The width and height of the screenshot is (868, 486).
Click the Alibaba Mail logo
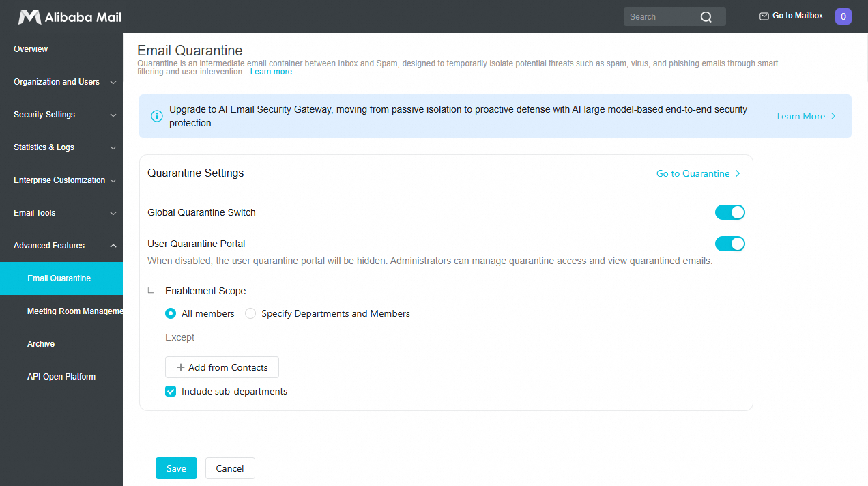pos(70,17)
